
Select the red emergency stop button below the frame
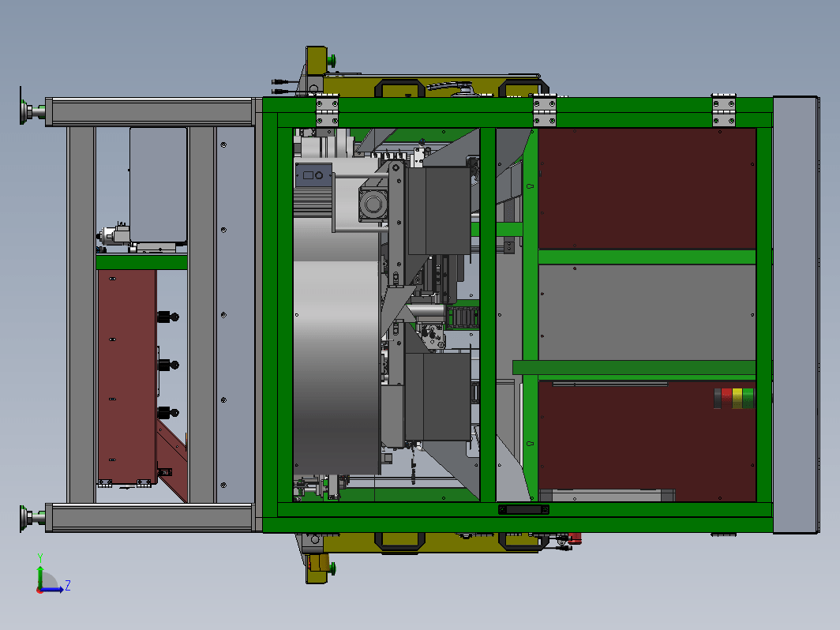(574, 538)
